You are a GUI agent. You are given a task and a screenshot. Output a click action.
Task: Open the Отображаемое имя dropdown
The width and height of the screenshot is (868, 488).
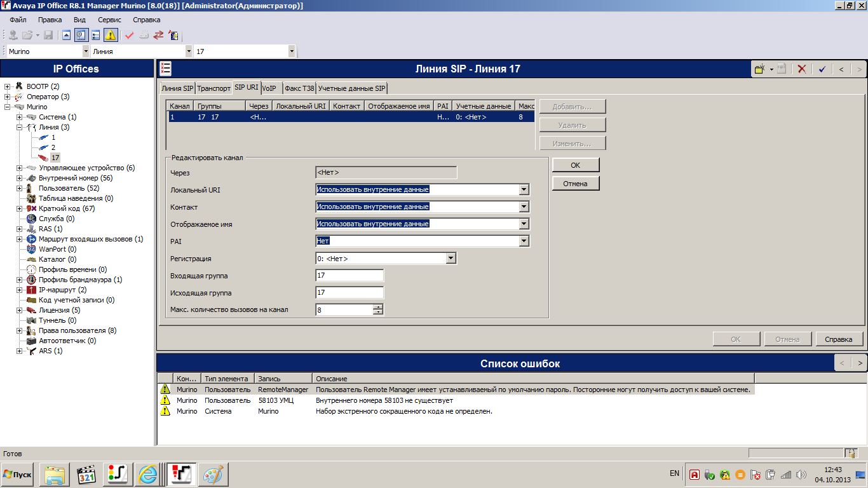point(524,224)
